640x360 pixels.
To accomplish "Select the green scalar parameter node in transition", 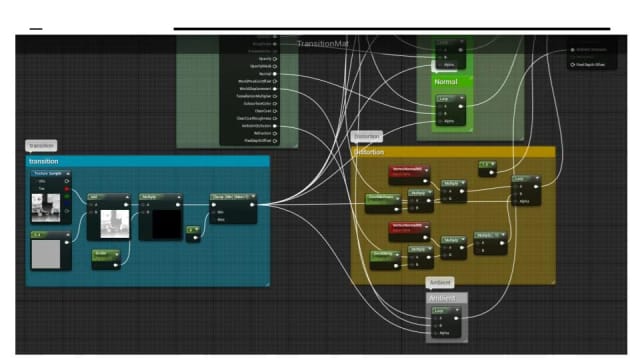I will coord(106,259).
